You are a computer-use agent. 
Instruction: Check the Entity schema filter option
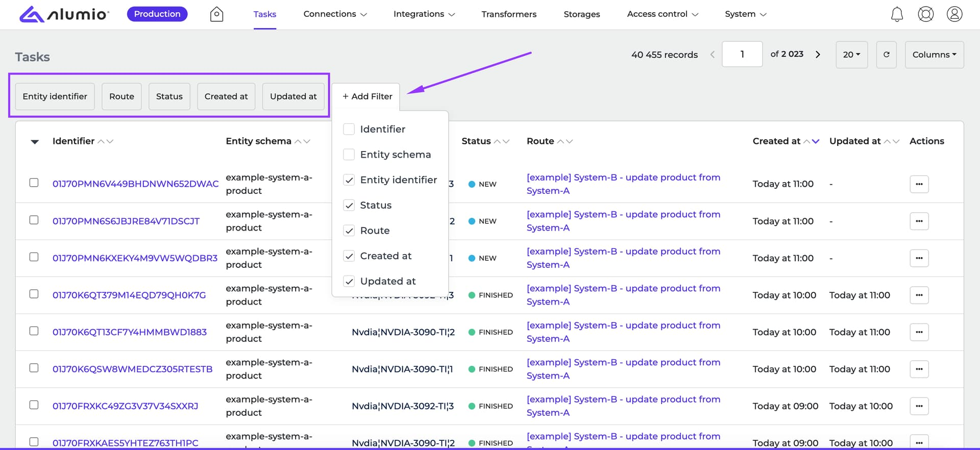[349, 155]
